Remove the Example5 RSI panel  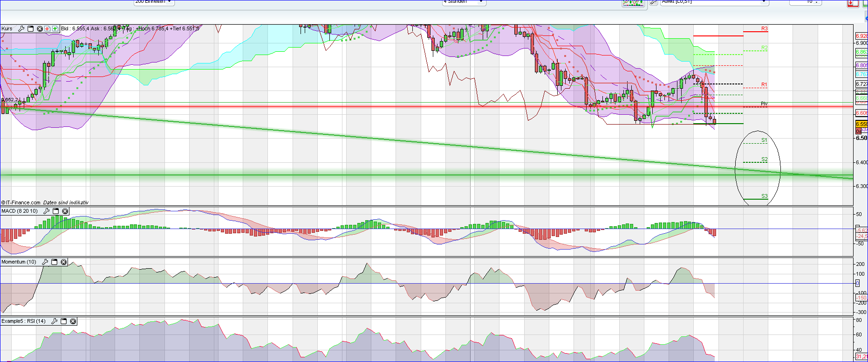tap(73, 321)
